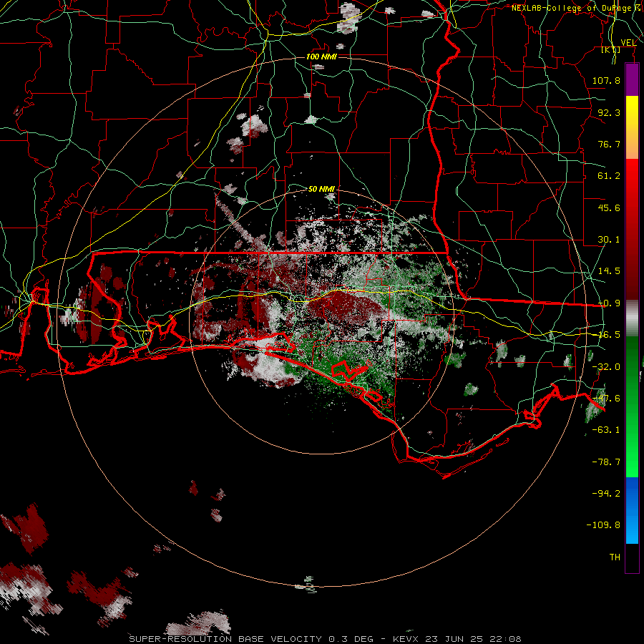Click the -94.2 value on velocity scale
The image size is (644, 644).
(x=606, y=493)
